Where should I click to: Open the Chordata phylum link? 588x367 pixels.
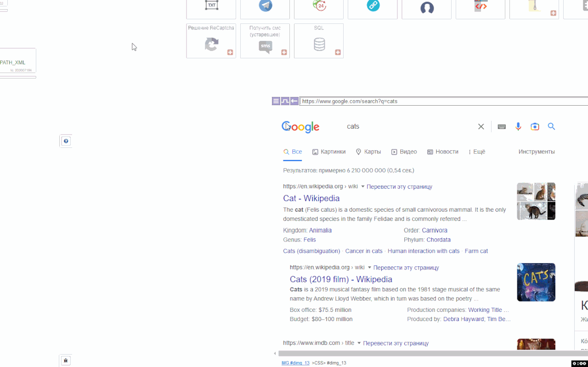click(x=439, y=240)
